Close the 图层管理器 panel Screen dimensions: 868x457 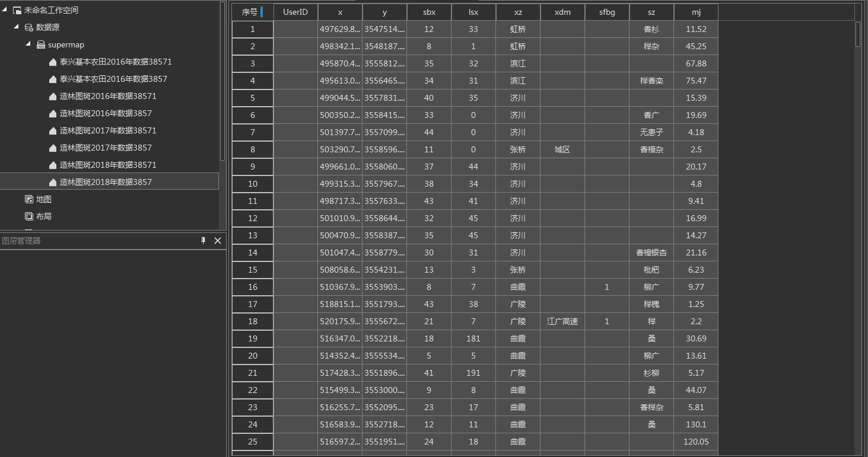pos(217,241)
